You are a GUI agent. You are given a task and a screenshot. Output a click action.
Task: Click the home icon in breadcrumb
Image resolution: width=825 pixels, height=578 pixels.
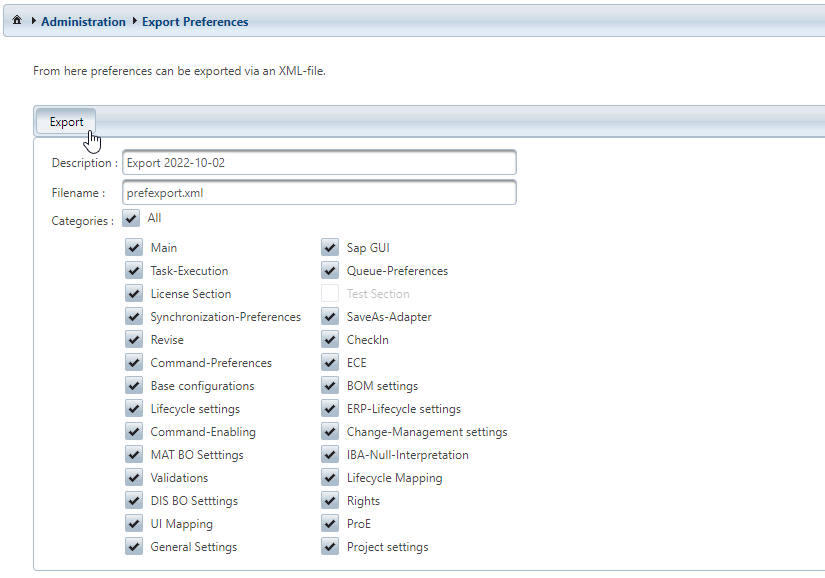point(17,21)
